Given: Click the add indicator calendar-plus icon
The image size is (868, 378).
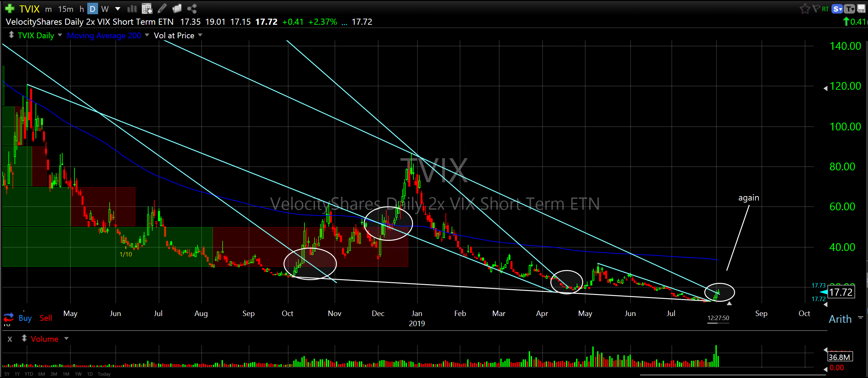Looking at the screenshot, I should 147,9.
